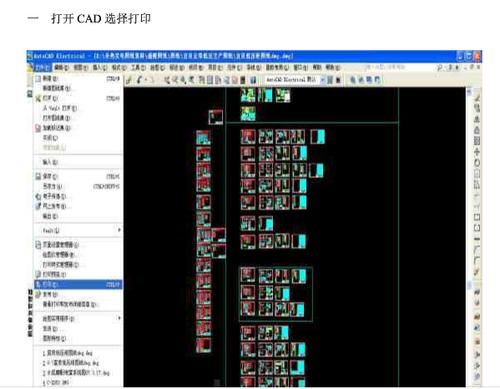Choose 从 Vault 打开 menu entry
Viewport: 500px width, 389px height.
[x=78, y=108]
